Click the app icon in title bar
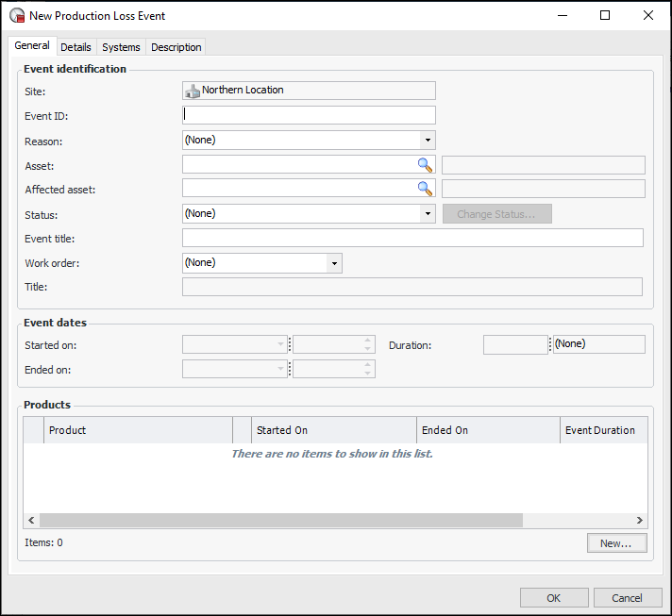 coord(16,15)
